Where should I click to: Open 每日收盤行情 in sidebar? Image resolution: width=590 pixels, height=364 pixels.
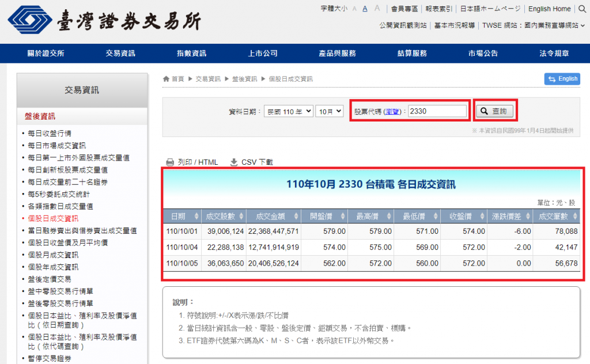point(50,134)
